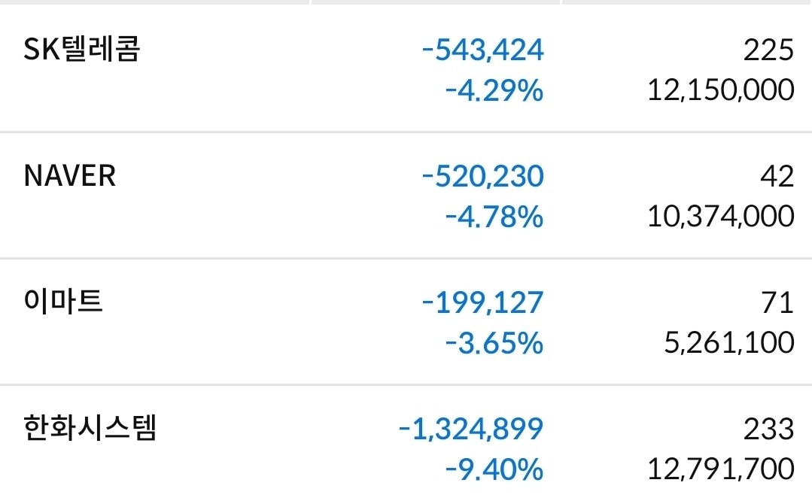Viewport: 812px width, 504px height.
Task: Click SK텔레콤 return rate -4.29%
Action: tap(494, 90)
